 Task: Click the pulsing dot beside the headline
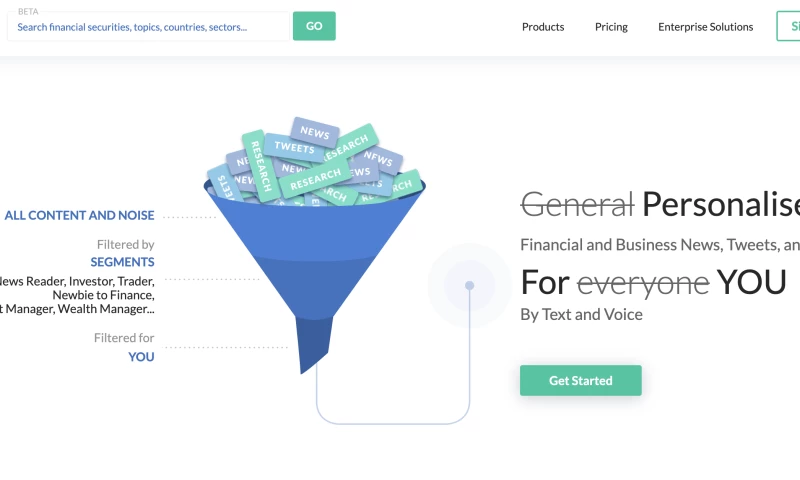point(469,285)
